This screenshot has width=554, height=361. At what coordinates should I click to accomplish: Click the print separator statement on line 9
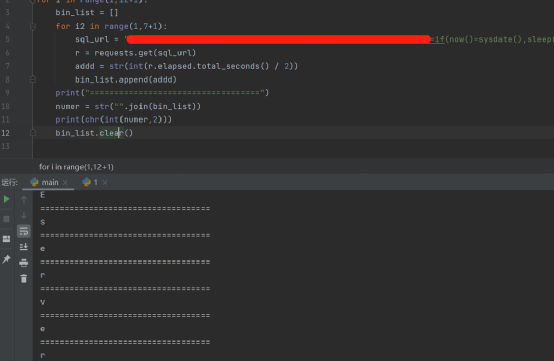(162, 93)
